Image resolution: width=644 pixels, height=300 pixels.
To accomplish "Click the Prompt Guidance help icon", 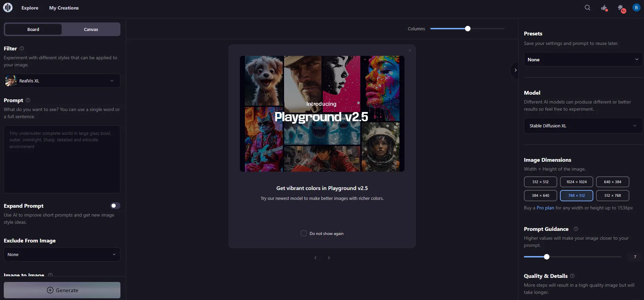I will pyautogui.click(x=576, y=229).
